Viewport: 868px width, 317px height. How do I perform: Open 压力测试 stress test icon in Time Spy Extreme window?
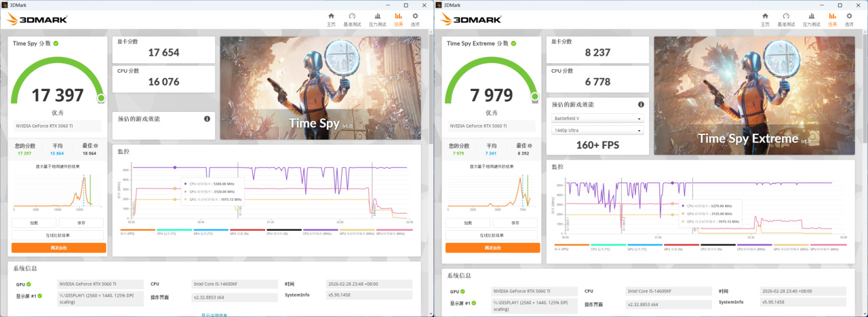point(811,19)
